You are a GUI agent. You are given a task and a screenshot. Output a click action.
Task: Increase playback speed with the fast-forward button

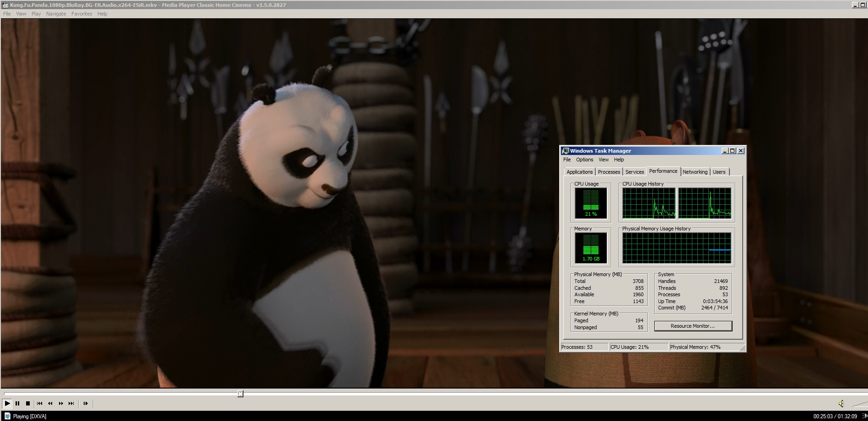(x=61, y=403)
